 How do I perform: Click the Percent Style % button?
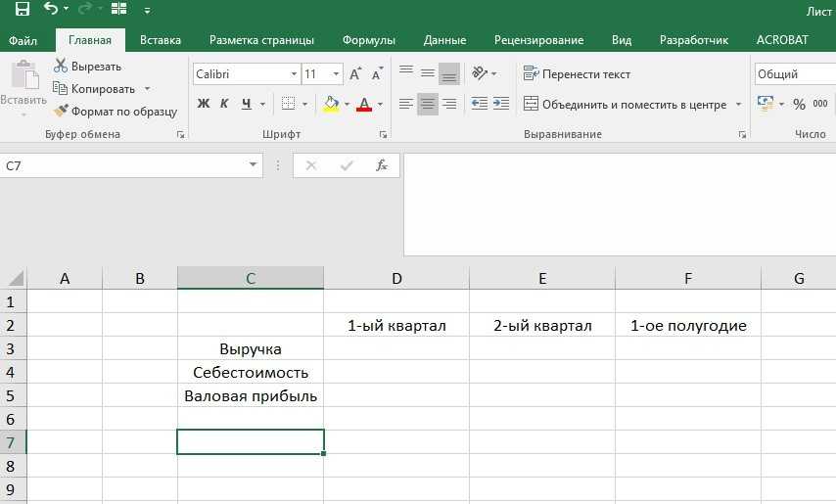coord(799,104)
